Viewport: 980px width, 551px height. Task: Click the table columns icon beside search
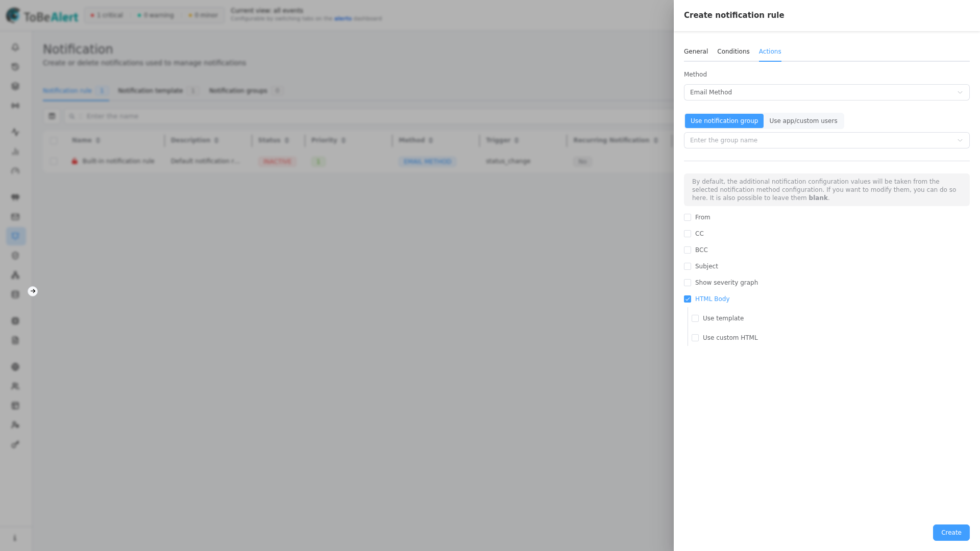[52, 116]
